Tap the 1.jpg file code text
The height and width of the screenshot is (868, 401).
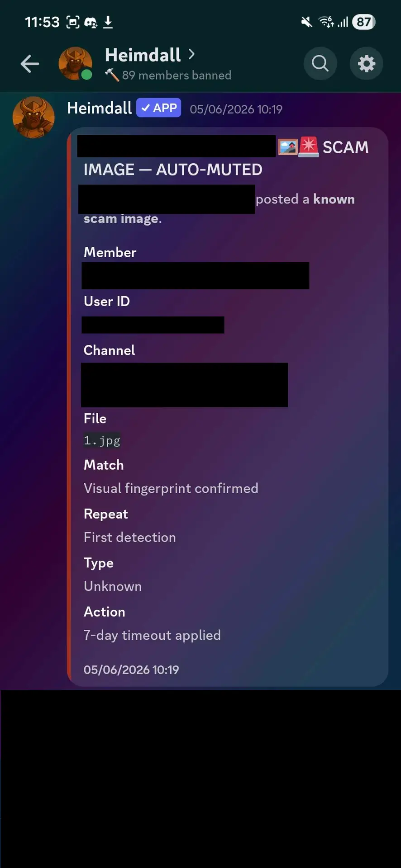coord(102,440)
